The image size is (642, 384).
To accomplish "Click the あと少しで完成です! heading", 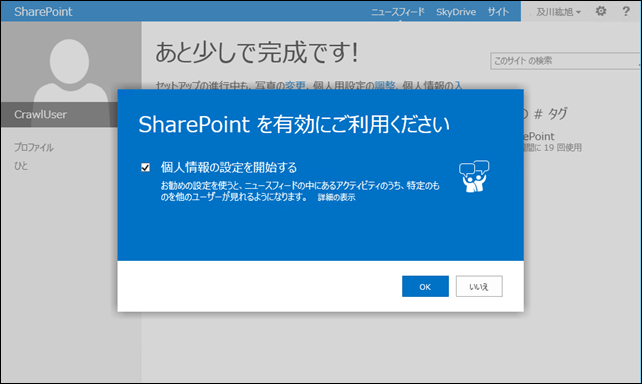I will pos(257,52).
